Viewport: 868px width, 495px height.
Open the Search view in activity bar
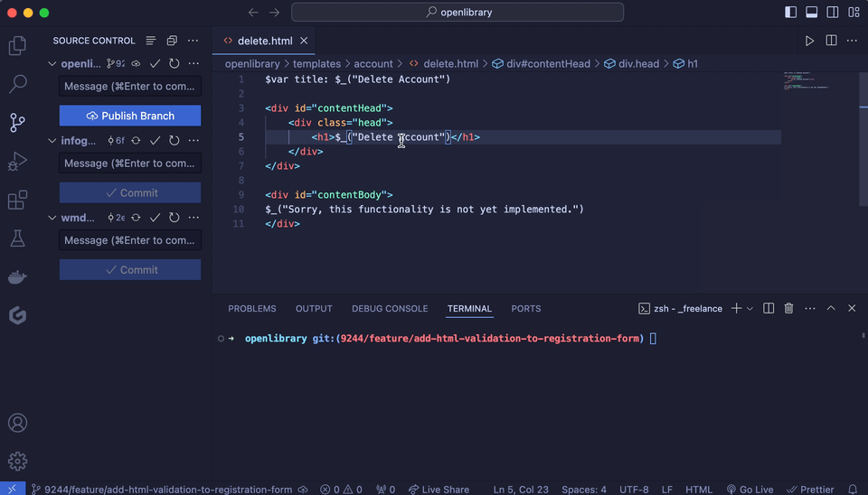(x=17, y=84)
